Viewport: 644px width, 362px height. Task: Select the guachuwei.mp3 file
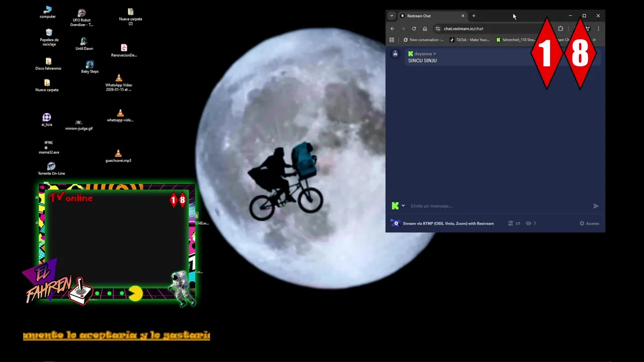(118, 156)
